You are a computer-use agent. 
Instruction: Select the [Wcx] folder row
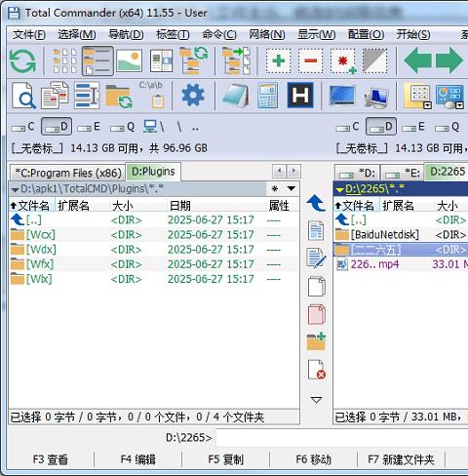(154, 235)
